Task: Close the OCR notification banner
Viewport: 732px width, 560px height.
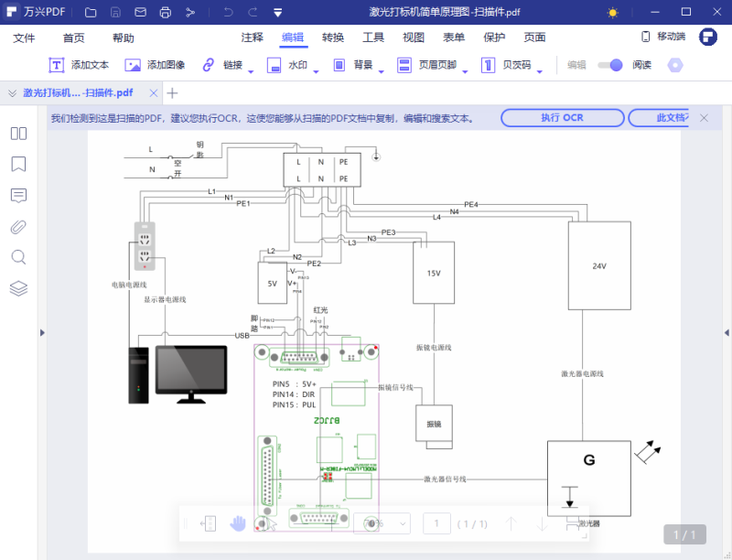Action: point(704,118)
